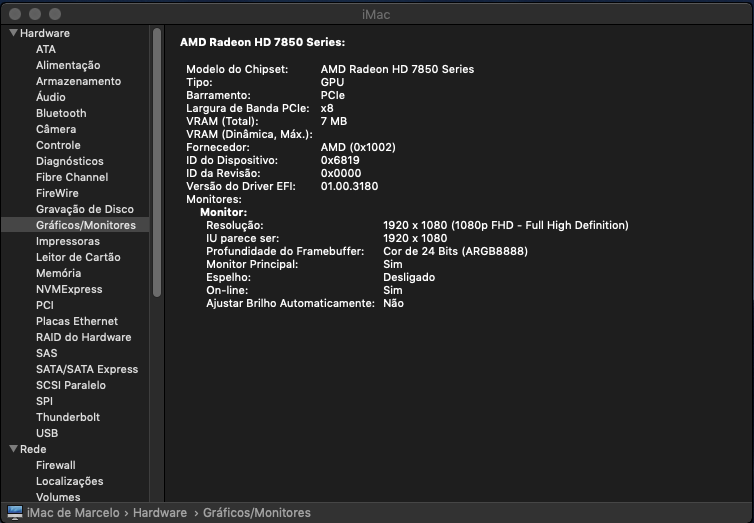Choose NVMExpress in the sidebar
Viewport: 754px width, 523px height.
pos(69,289)
